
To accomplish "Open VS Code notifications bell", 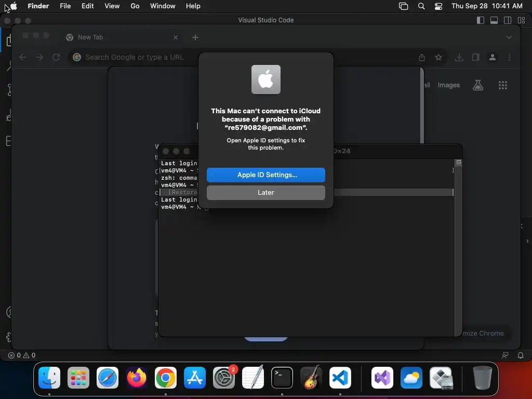I will pos(520,355).
